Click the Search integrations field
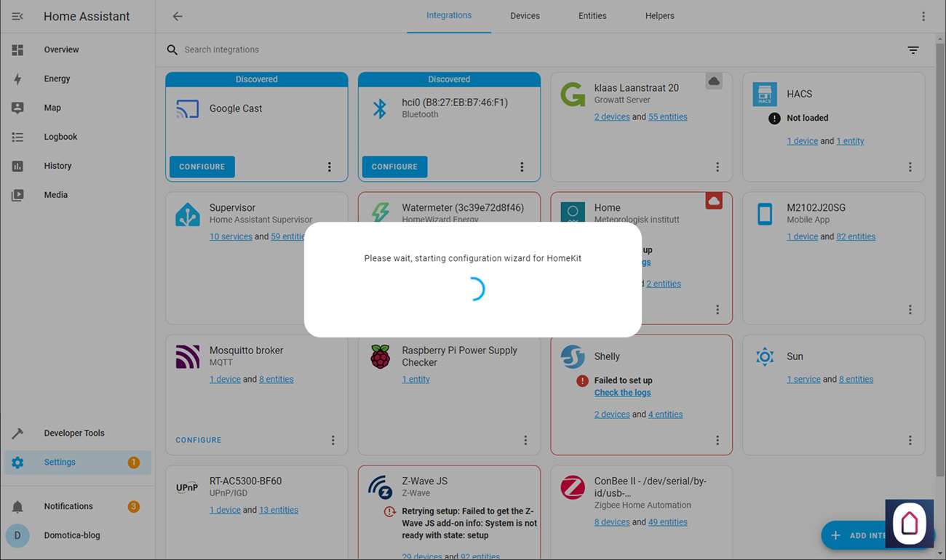 538,50
